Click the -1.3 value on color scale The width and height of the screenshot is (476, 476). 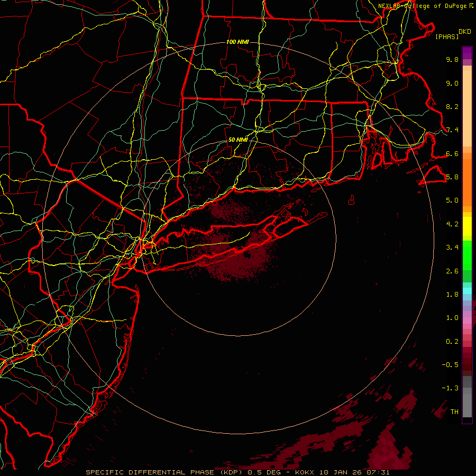point(450,388)
